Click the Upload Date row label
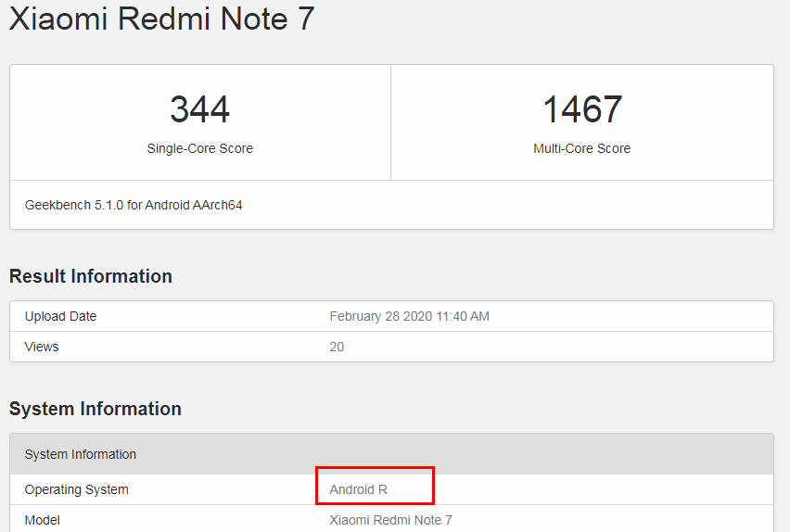The image size is (790, 532). pyautogui.click(x=60, y=316)
